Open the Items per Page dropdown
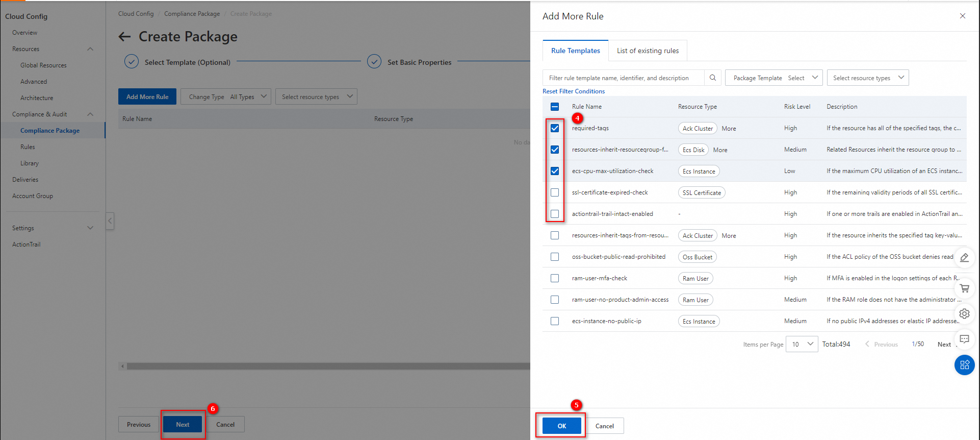980x440 pixels. click(802, 344)
